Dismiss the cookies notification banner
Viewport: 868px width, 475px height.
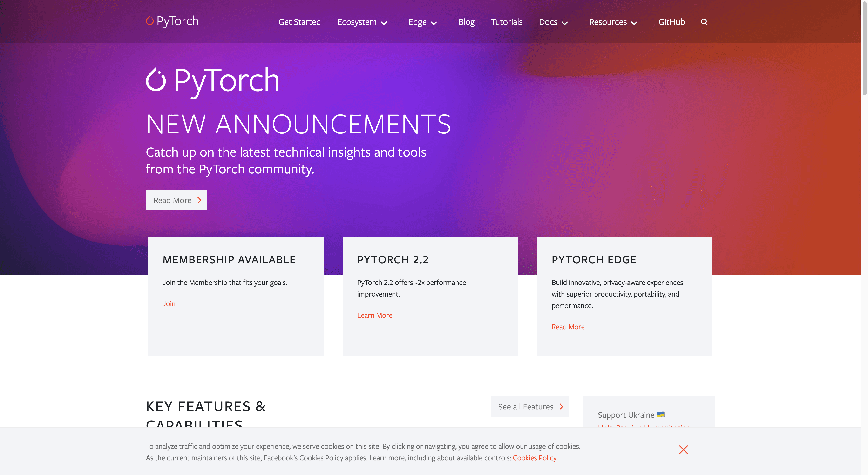pos(683,450)
